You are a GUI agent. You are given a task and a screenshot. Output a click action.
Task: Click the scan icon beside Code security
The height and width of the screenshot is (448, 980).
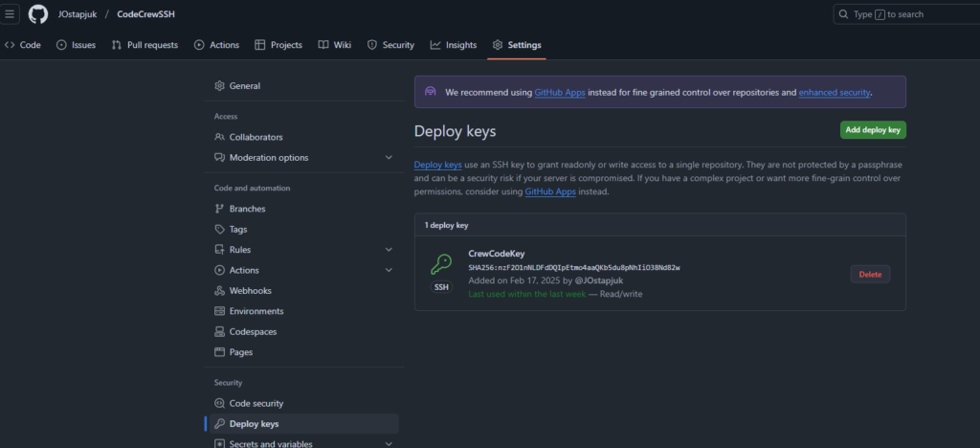click(219, 403)
